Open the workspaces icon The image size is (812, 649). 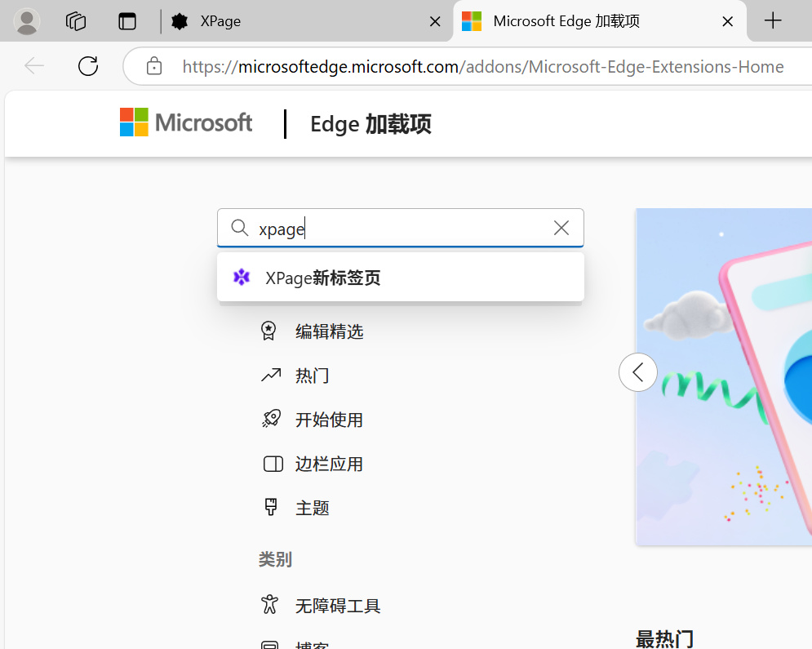76,21
